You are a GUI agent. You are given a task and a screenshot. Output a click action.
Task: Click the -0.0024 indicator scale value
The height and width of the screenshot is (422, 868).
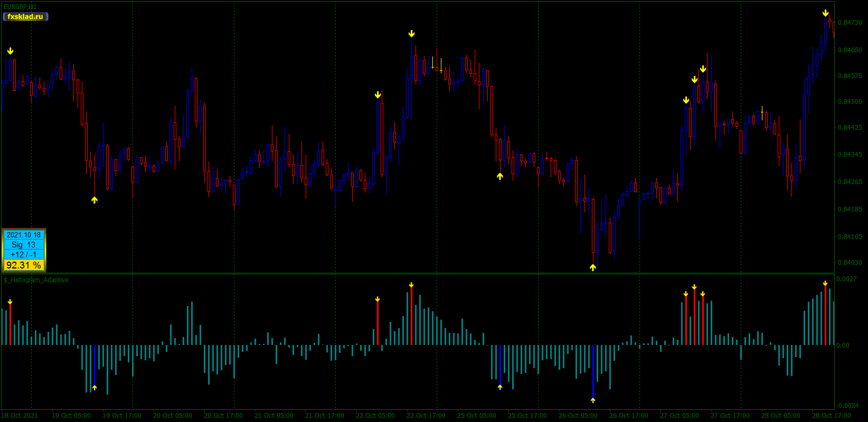[x=848, y=406]
